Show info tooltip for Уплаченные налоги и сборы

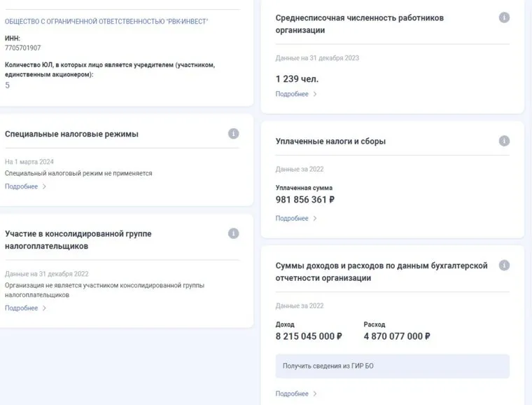click(x=504, y=141)
